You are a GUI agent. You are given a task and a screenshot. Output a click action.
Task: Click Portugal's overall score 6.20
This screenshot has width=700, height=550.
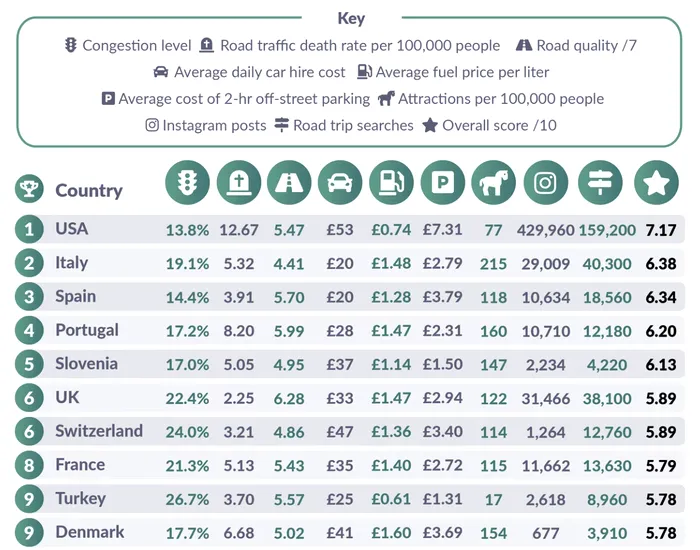click(661, 330)
